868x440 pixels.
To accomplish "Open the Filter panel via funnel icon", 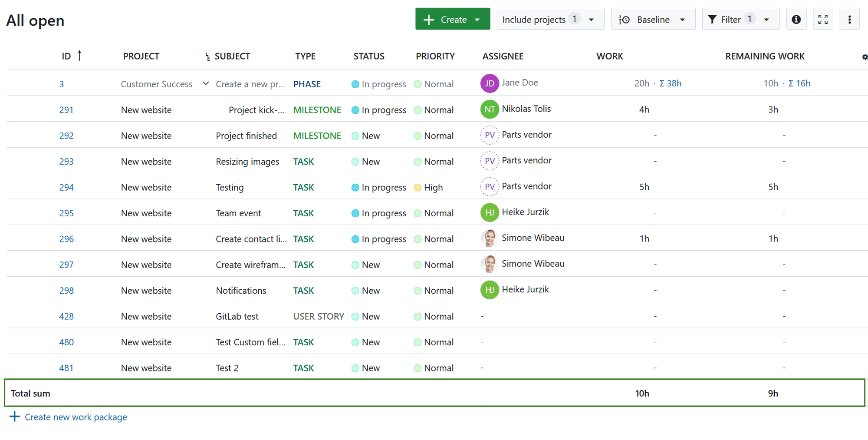I will [x=712, y=19].
